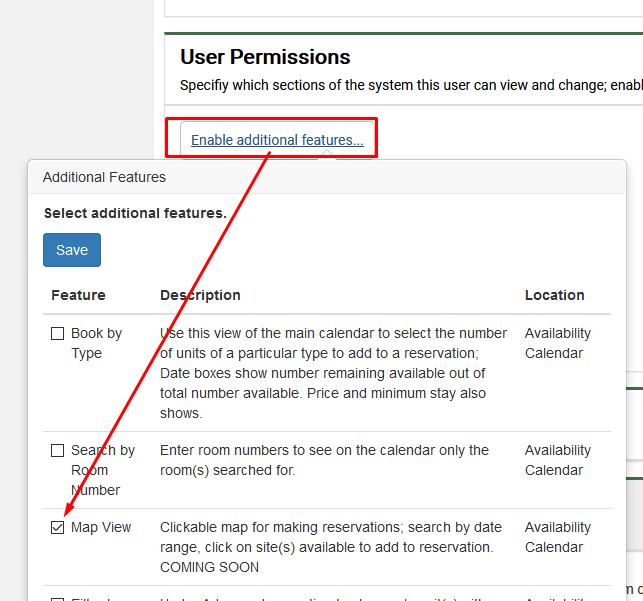Click the Search by Room Number description
Image resolution: width=643 pixels, height=601 pixels.
(324, 460)
